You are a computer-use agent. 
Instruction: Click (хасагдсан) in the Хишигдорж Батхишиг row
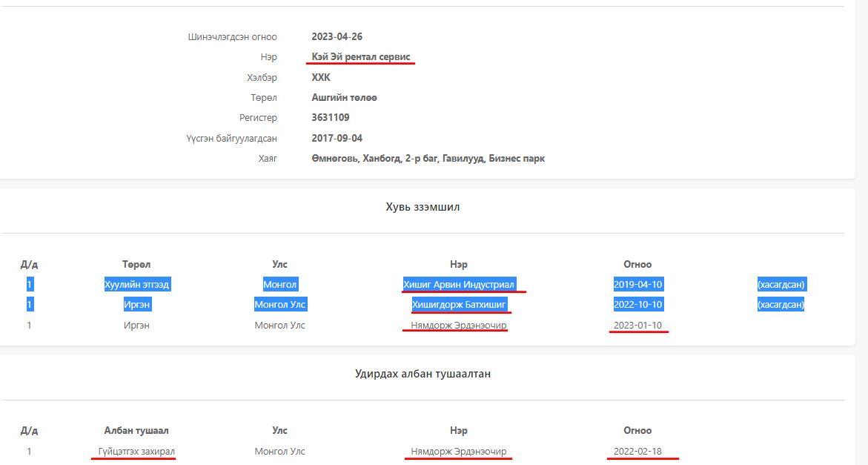click(x=781, y=304)
